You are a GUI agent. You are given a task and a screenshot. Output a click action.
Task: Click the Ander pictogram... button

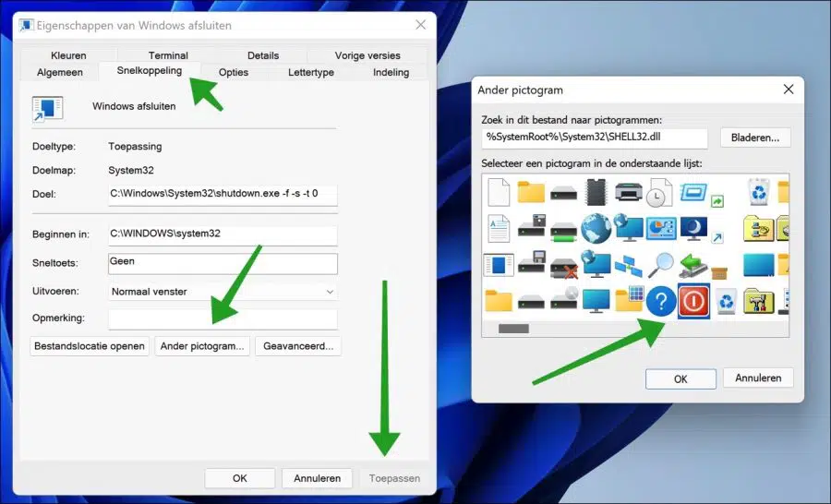[202, 346]
